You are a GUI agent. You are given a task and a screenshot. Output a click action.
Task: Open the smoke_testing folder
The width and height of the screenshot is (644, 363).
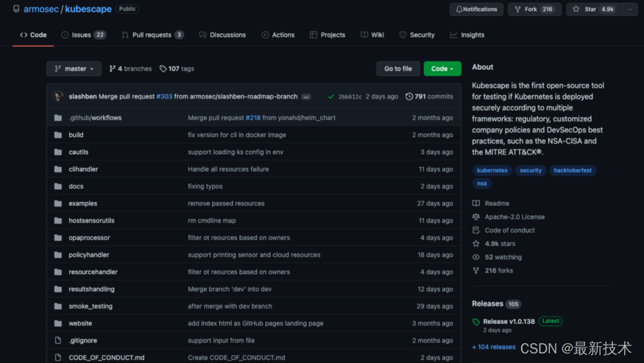click(91, 306)
